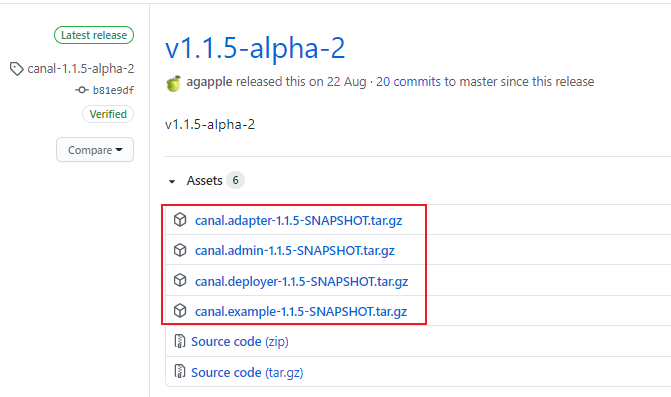Click file icon for Source code (tar.gz)

pyautogui.click(x=180, y=371)
